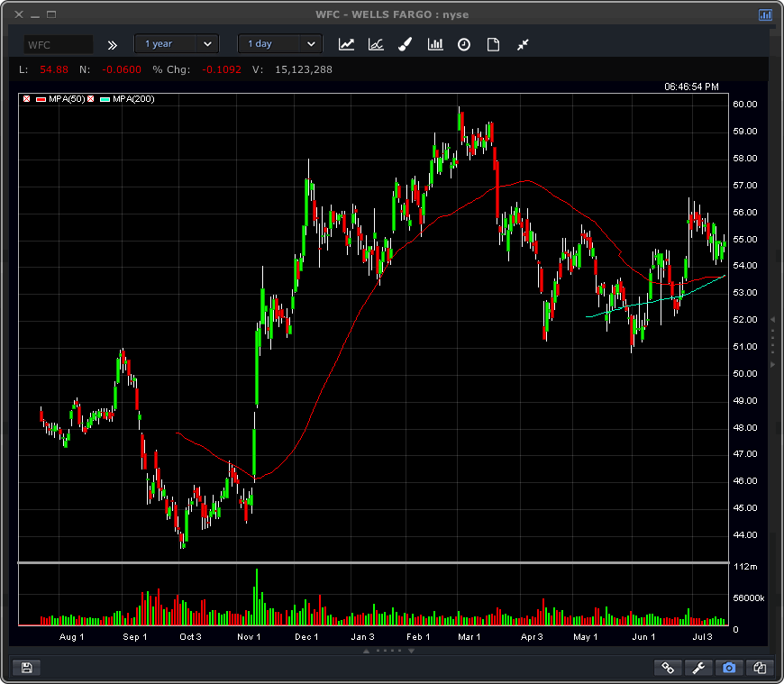Click the top-right blue chart icon
Screen dimensions: 784x684
point(765,14)
